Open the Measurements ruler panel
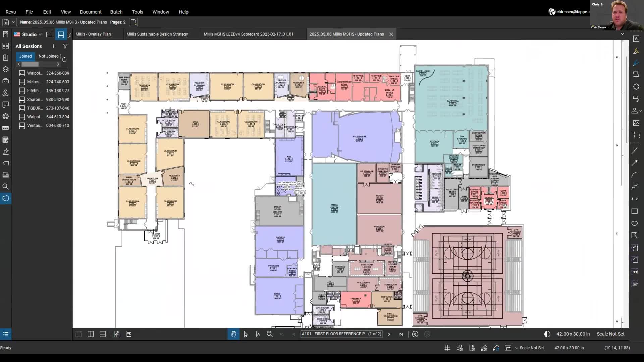This screenshot has height=362, width=644. pyautogui.click(x=5, y=128)
